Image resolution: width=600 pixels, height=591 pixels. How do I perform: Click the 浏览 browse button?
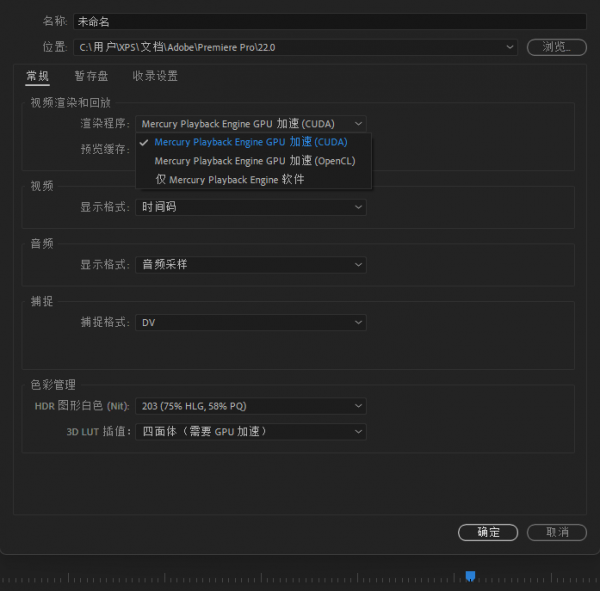tap(557, 47)
